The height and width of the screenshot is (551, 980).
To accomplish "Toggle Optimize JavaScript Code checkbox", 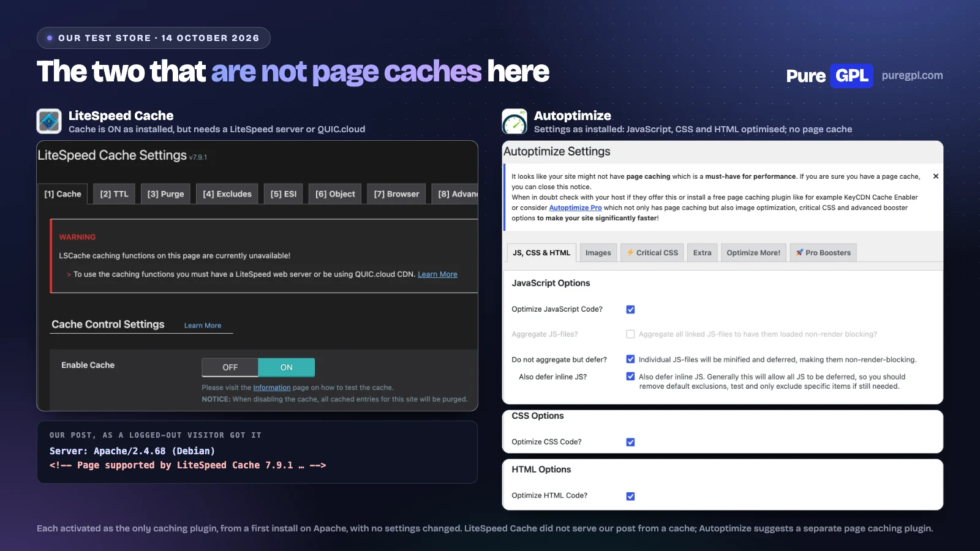I will click(630, 309).
